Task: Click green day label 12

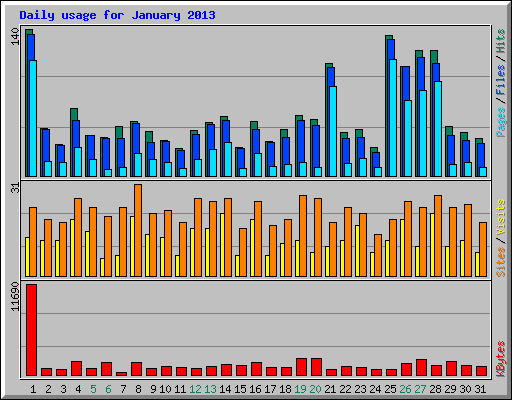Action: (x=195, y=389)
